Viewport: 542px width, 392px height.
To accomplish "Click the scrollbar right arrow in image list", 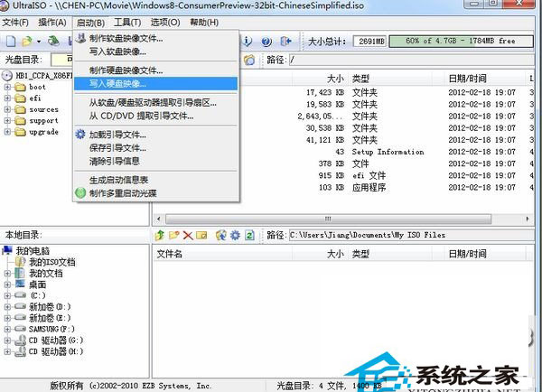I will point(528,219).
